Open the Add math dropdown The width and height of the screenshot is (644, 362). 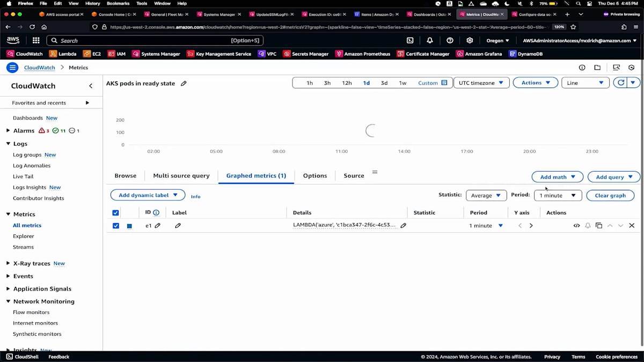click(558, 177)
